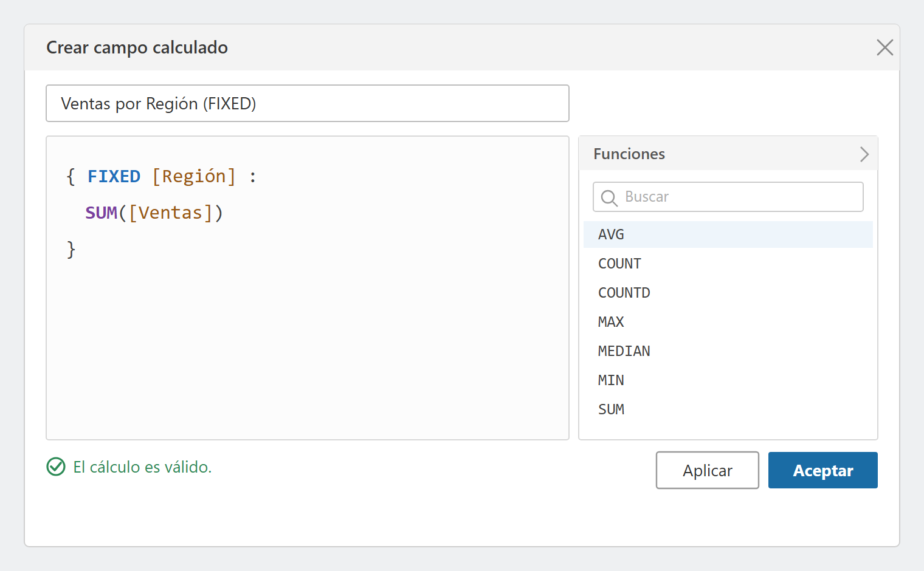The width and height of the screenshot is (924, 571).
Task: Select the COUNTD function
Action: click(728, 293)
